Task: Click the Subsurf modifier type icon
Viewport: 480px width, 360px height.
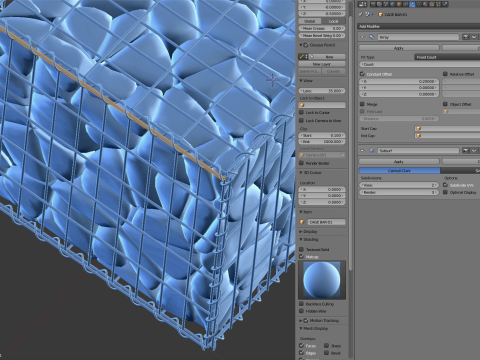Action: pyautogui.click(x=372, y=151)
